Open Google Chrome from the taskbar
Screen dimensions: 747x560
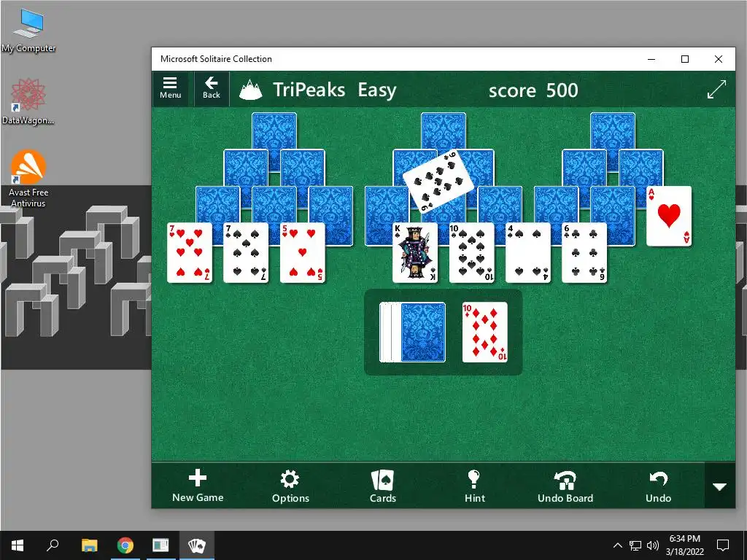pos(125,545)
